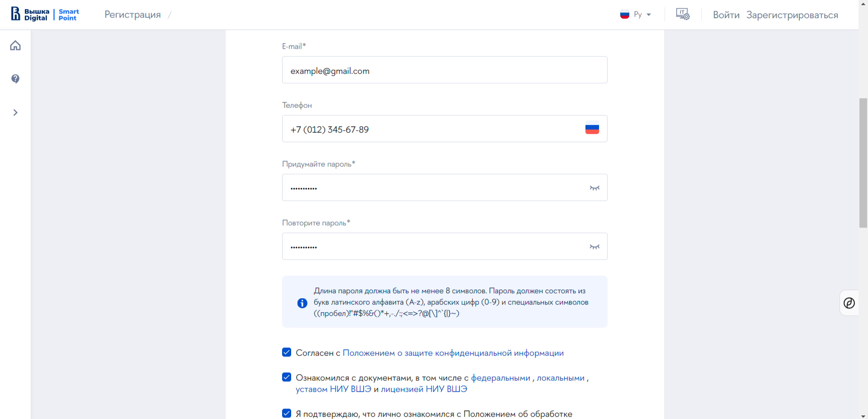Click Зарегистрироваться in top menu
The width and height of the screenshot is (868, 419).
tap(792, 15)
